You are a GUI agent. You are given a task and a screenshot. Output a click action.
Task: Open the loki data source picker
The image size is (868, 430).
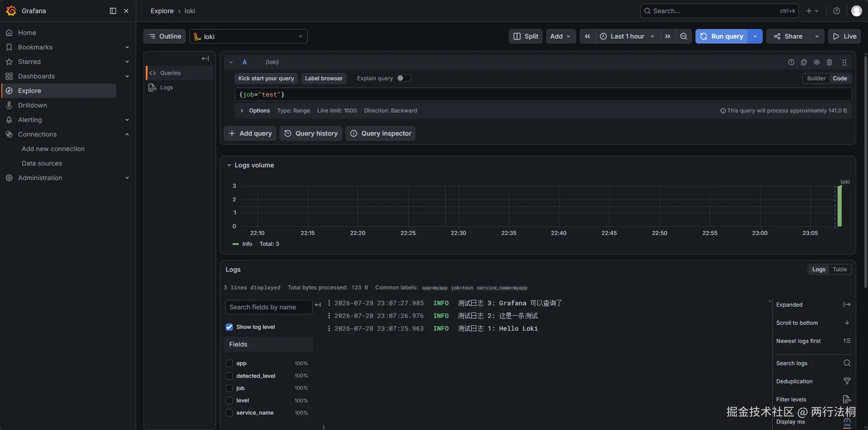click(248, 36)
